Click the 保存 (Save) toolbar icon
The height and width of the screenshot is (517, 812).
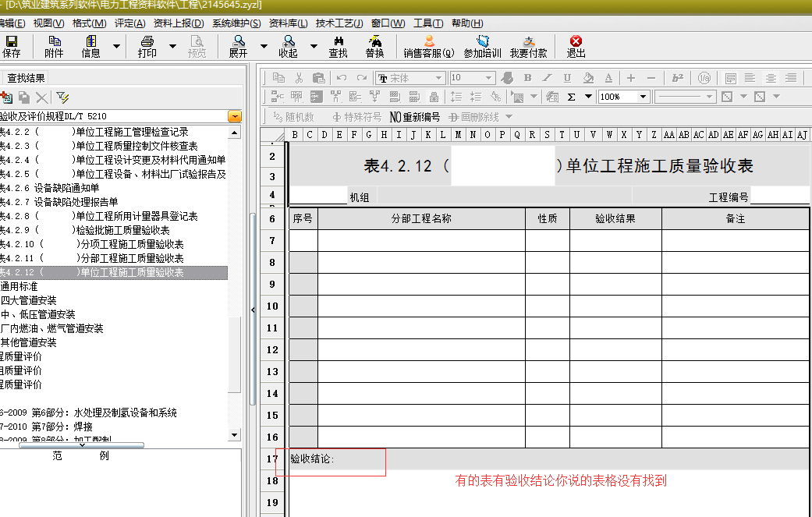12,46
